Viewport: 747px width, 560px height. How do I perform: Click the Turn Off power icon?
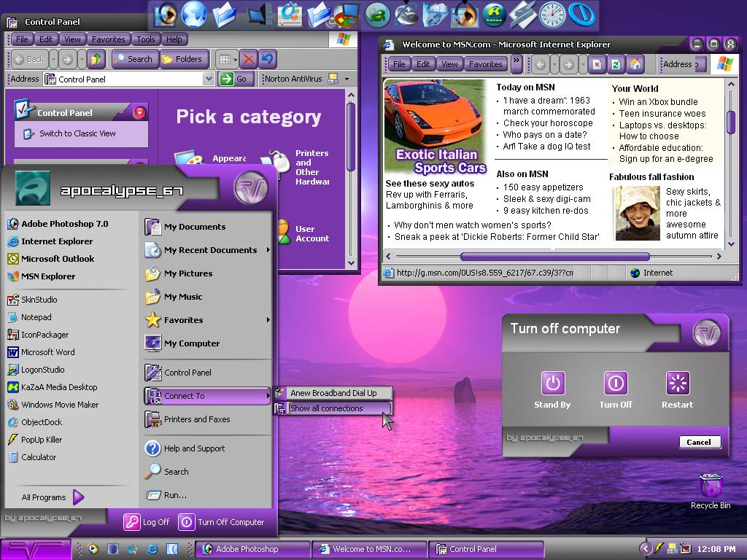tap(616, 383)
